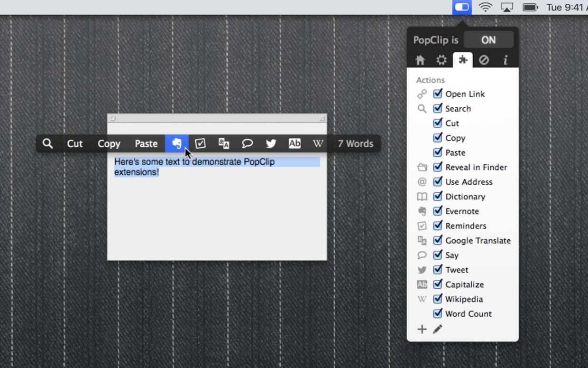
Task: Click the bird icon beside Tweet
Action: point(422,270)
